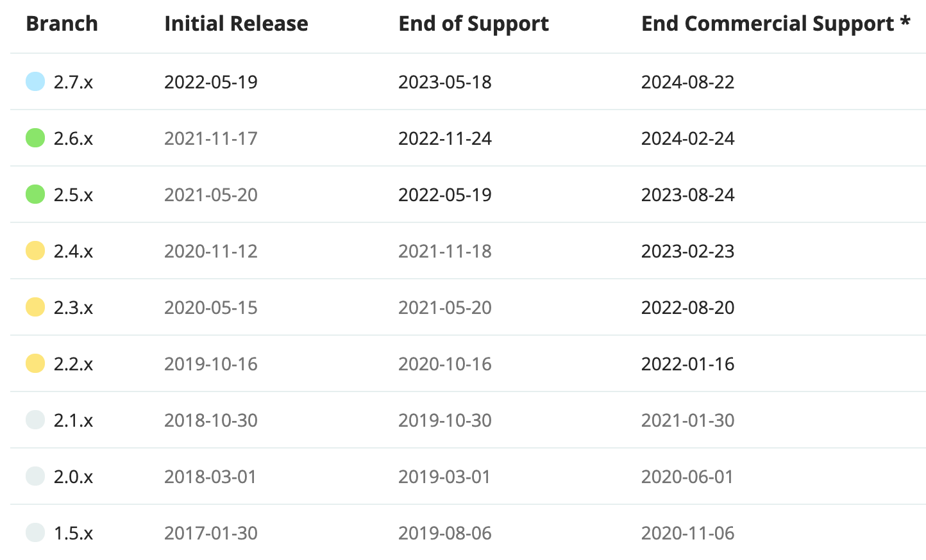926x560 pixels.
Task: Click the yellow status dot for 2.3.x
Action: pyautogui.click(x=35, y=308)
